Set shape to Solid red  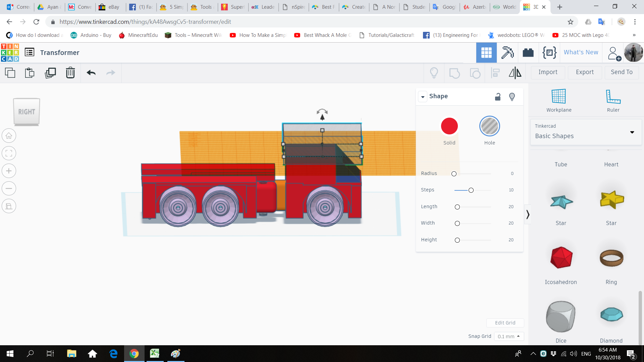point(449,126)
